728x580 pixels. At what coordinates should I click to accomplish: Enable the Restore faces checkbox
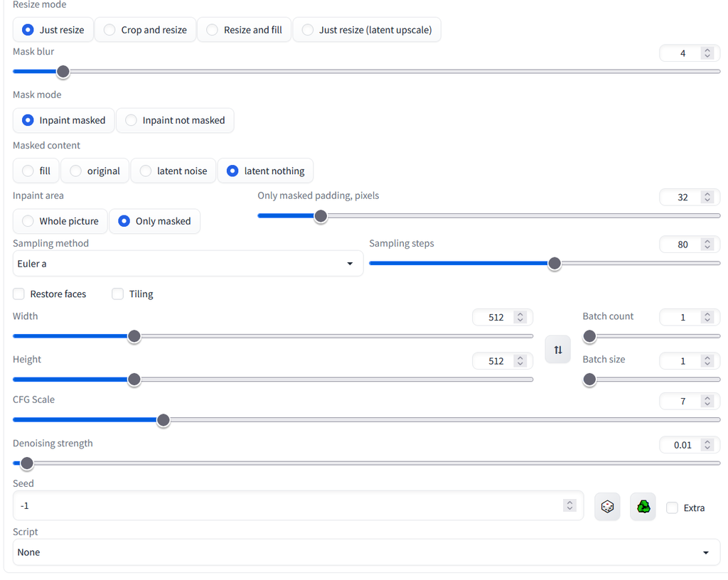(x=19, y=294)
